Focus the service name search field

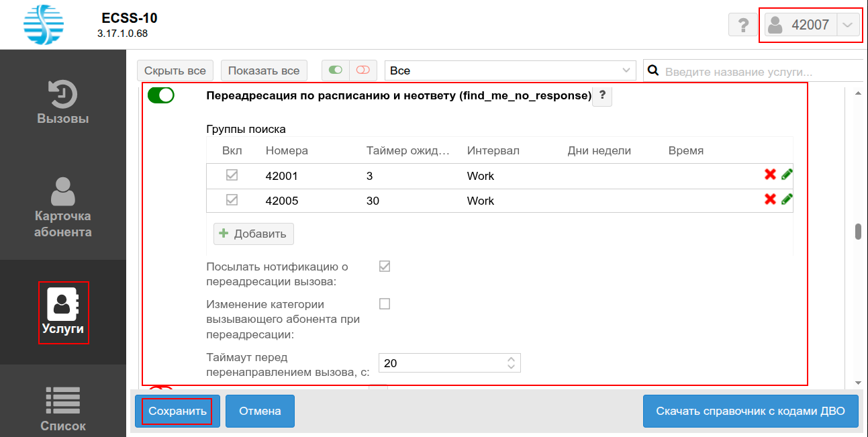click(762, 71)
